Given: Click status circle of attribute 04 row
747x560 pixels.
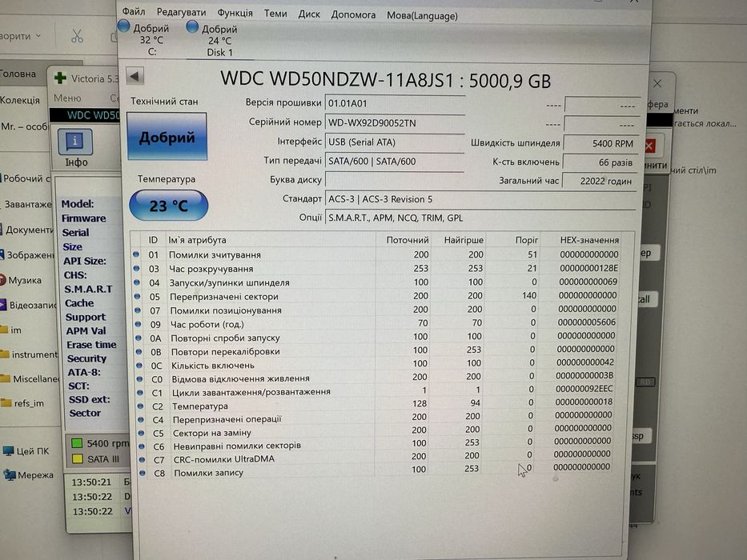Looking at the screenshot, I should [x=137, y=282].
